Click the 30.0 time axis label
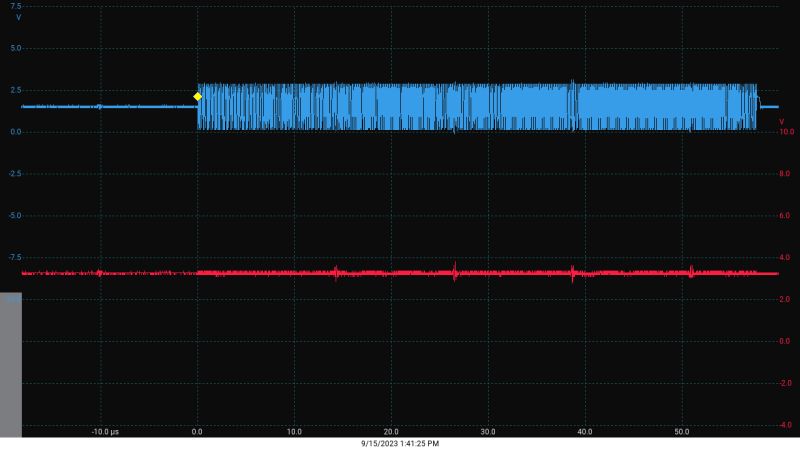800x450 pixels. point(488,432)
